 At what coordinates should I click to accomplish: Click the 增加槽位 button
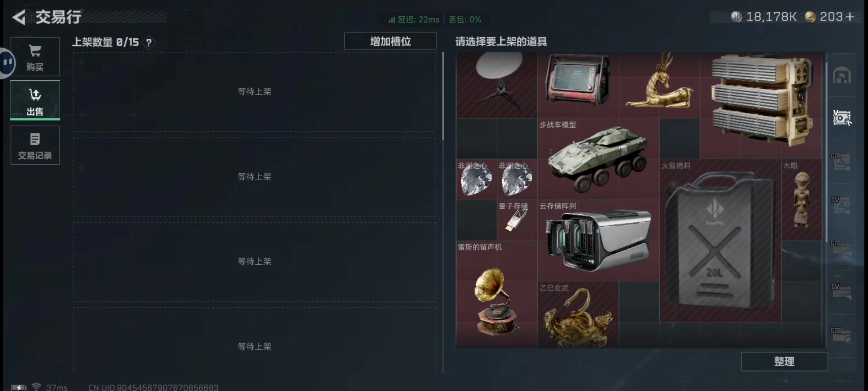390,41
